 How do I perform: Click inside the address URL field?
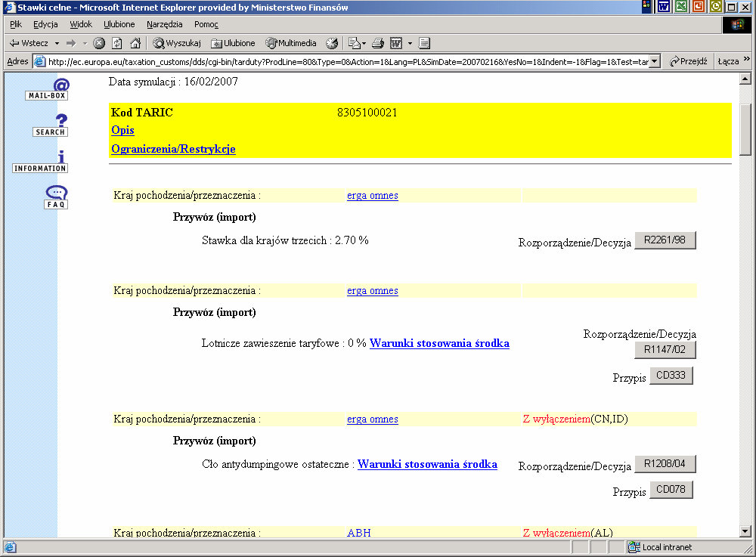(348, 62)
